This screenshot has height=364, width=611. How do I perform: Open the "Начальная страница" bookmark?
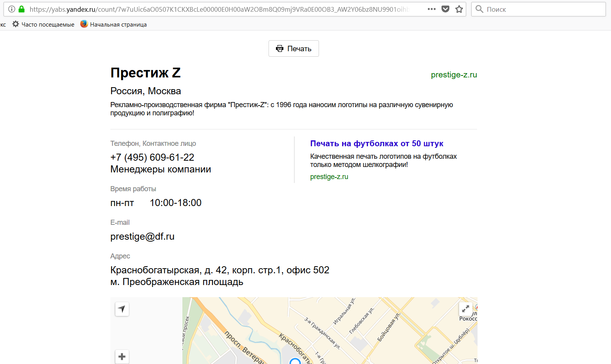tap(114, 24)
